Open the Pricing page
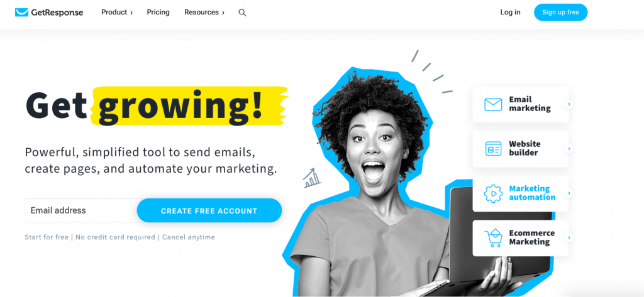Image resolution: width=644 pixels, height=297 pixels. tap(158, 13)
